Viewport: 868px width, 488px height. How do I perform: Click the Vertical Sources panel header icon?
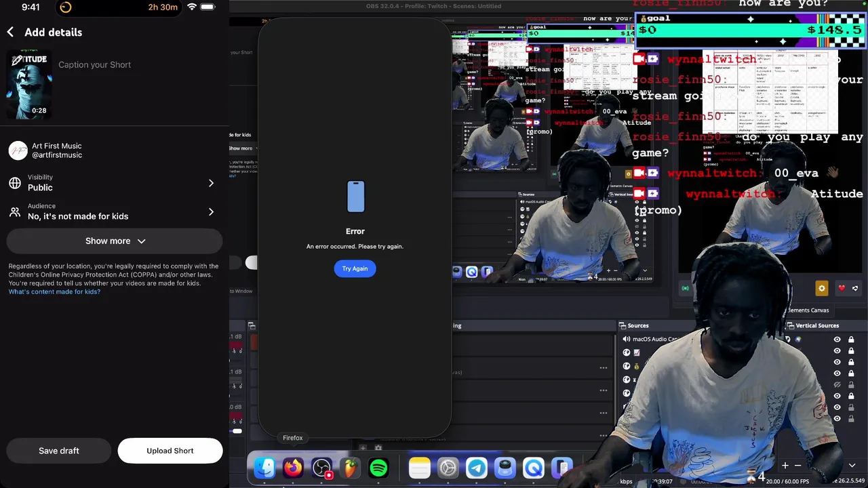coord(790,326)
